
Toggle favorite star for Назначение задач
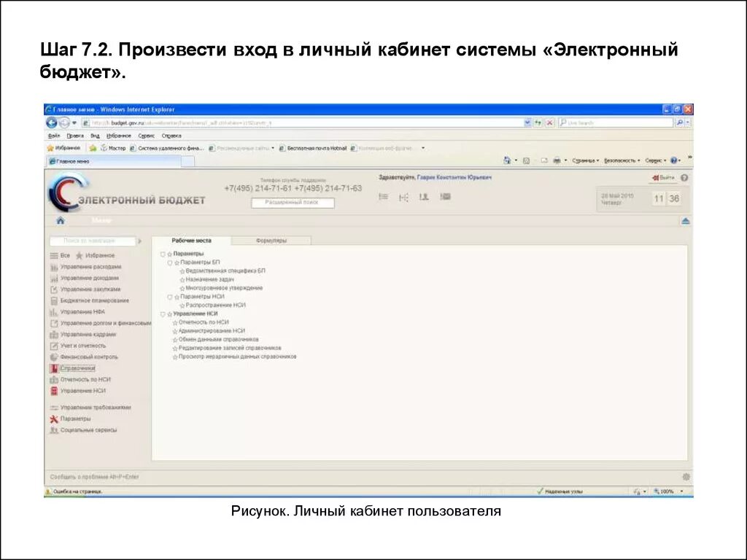tap(182, 280)
